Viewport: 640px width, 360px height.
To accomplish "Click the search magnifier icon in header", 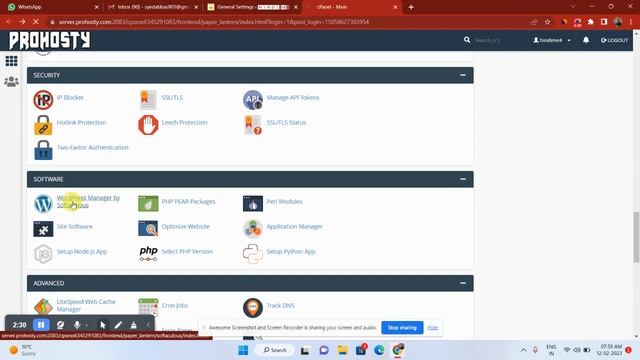I will [x=467, y=40].
